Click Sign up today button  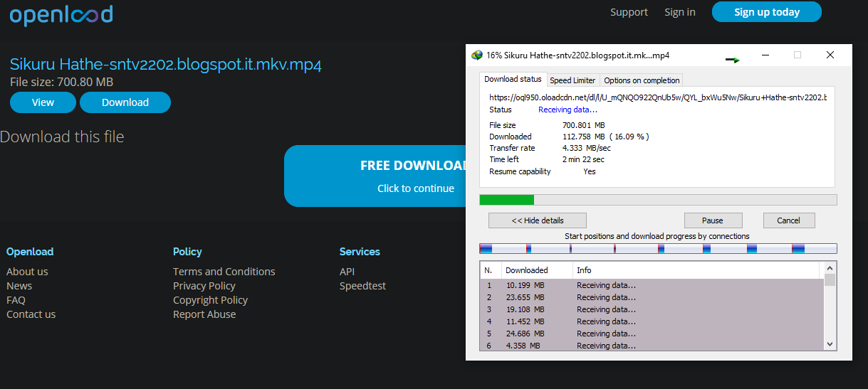767,12
